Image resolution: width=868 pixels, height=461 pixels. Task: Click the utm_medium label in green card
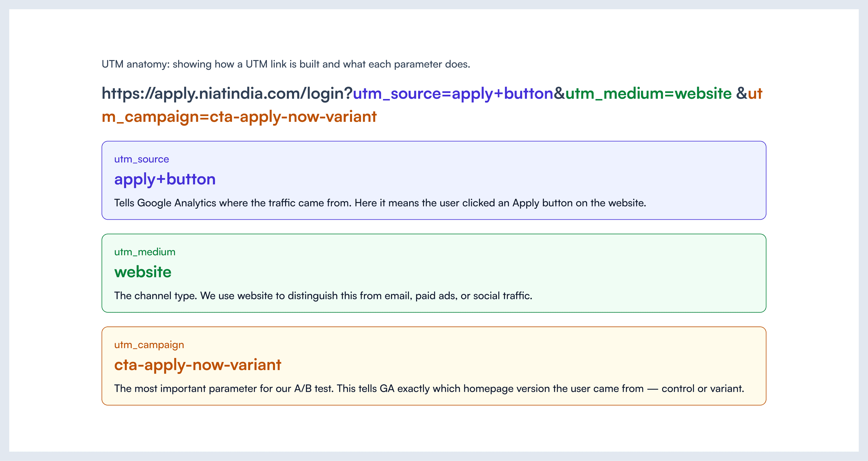pos(145,252)
